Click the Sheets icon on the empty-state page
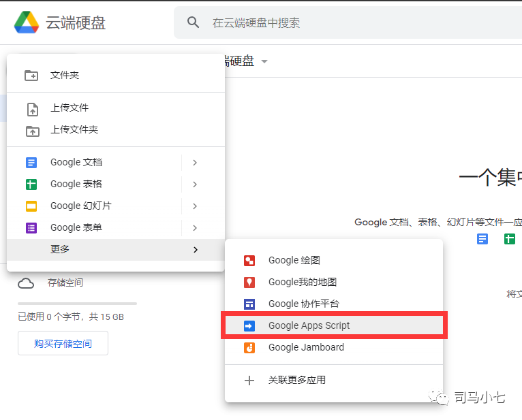522x420 pixels. pyautogui.click(x=510, y=239)
